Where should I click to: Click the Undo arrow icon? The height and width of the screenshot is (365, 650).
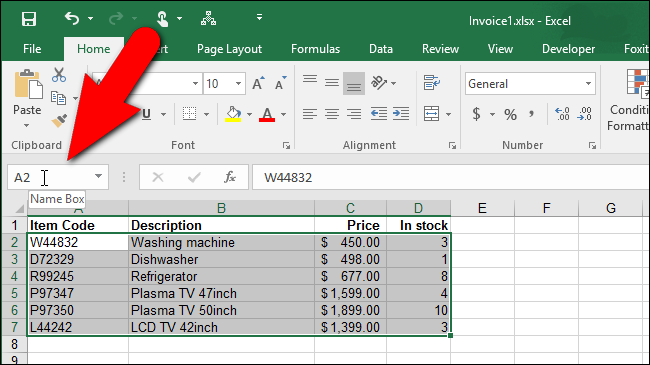(72, 18)
